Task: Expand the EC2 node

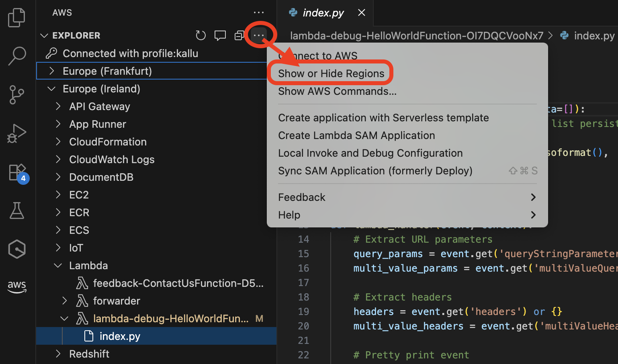Action: pos(58,195)
